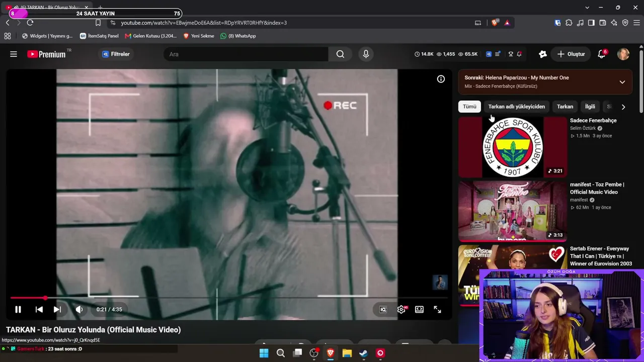Viewport: 644px width, 362px height.
Task: Open the Brave Wallet icon
Action: [x=603, y=23]
